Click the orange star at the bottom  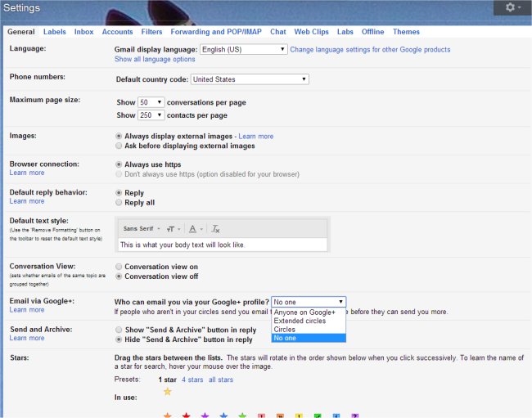167,416
